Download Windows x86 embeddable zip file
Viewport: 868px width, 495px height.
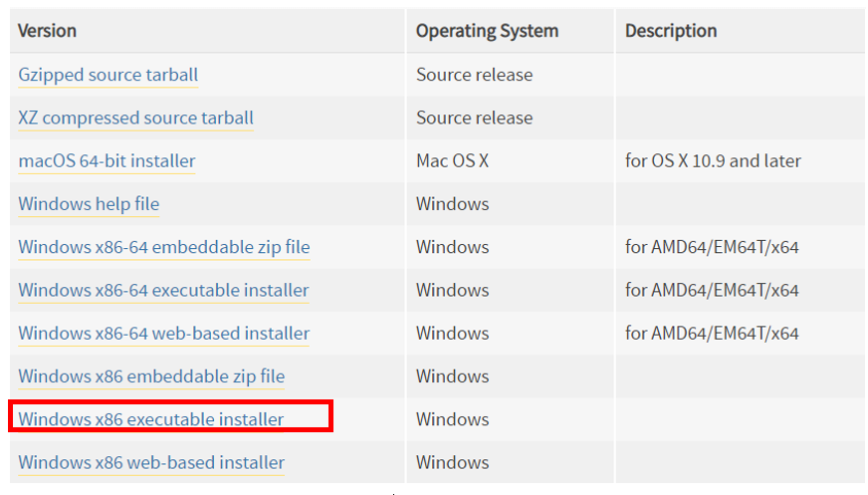click(x=151, y=376)
